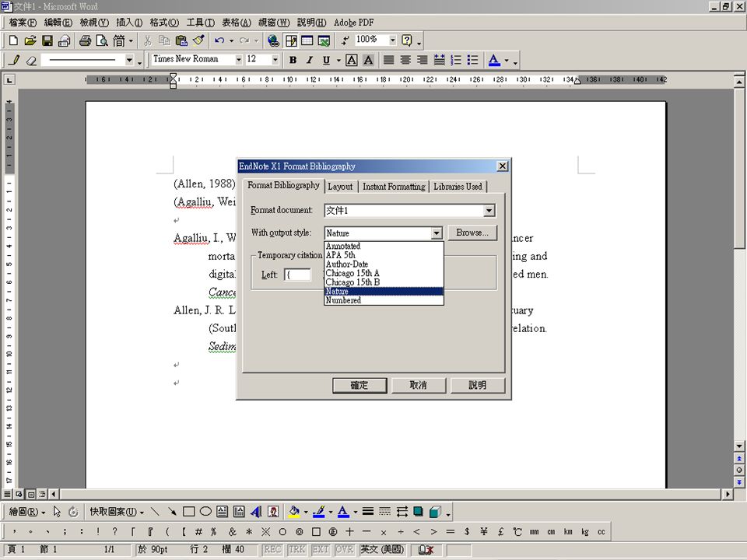Toggle Bold formatting
The width and height of the screenshot is (747, 560).
(293, 60)
